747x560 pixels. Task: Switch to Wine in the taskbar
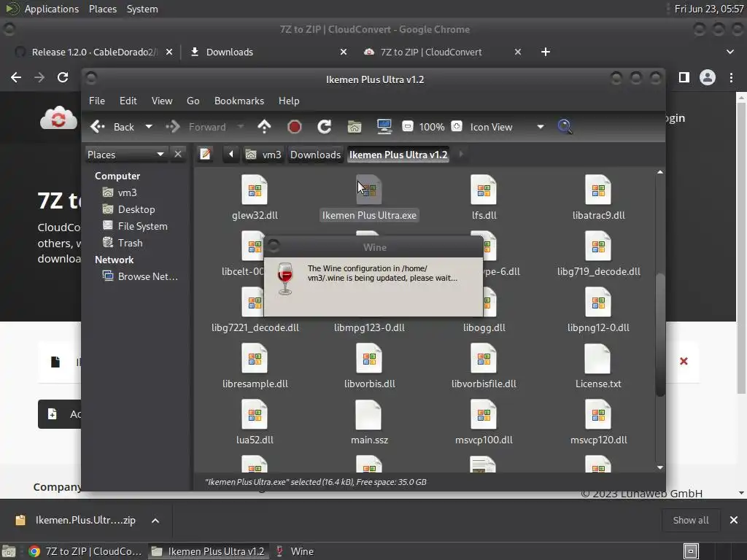click(x=295, y=551)
